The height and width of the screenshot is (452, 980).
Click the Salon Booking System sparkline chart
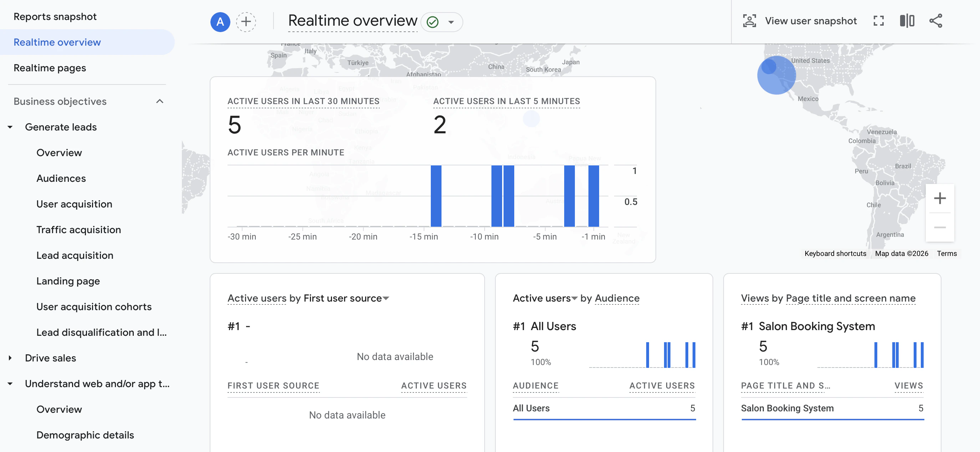[x=871, y=354]
